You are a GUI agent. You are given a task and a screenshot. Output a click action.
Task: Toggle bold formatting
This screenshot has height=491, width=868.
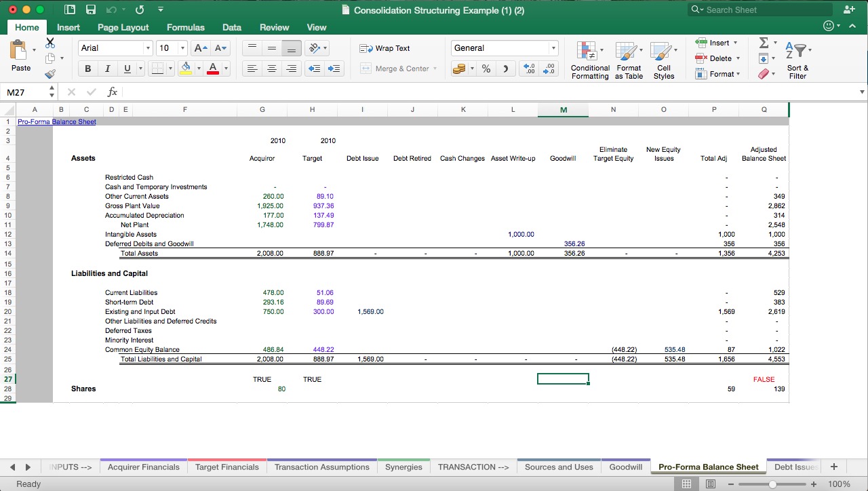(x=87, y=68)
